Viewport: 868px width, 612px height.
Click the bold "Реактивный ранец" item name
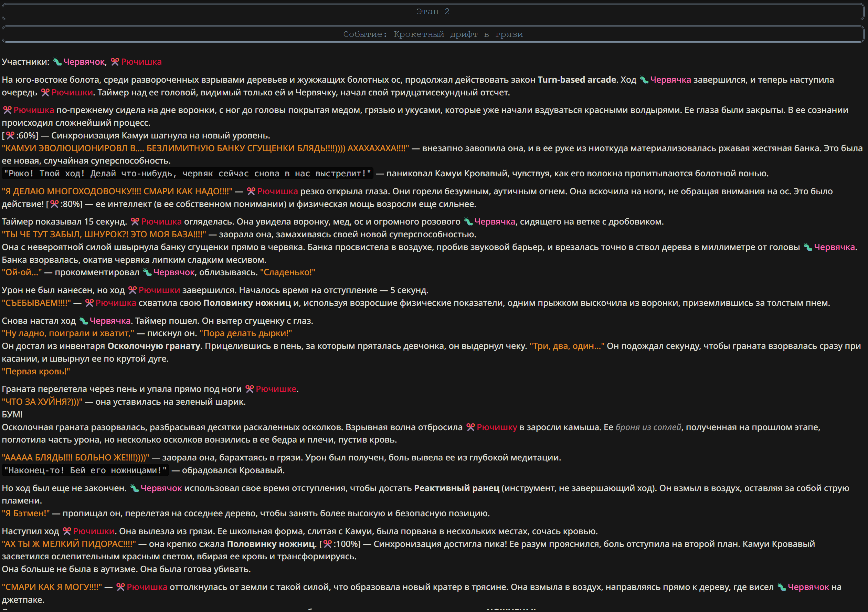(x=456, y=488)
